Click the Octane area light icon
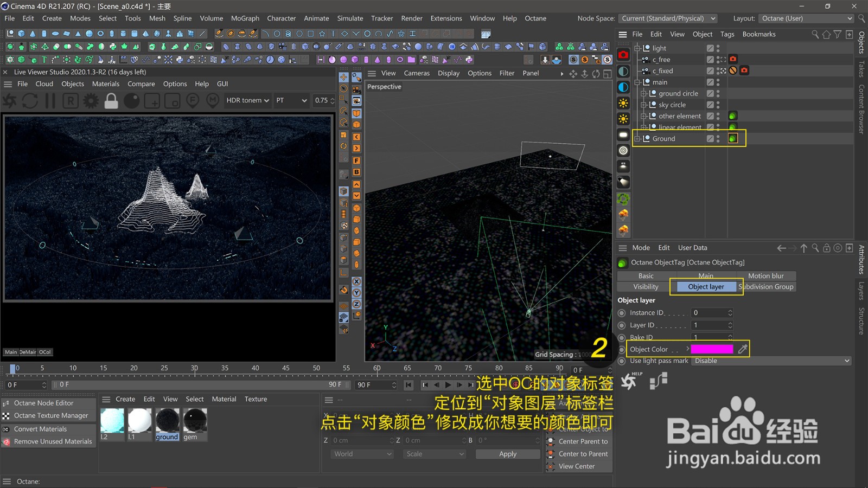This screenshot has width=868, height=488. [623, 134]
